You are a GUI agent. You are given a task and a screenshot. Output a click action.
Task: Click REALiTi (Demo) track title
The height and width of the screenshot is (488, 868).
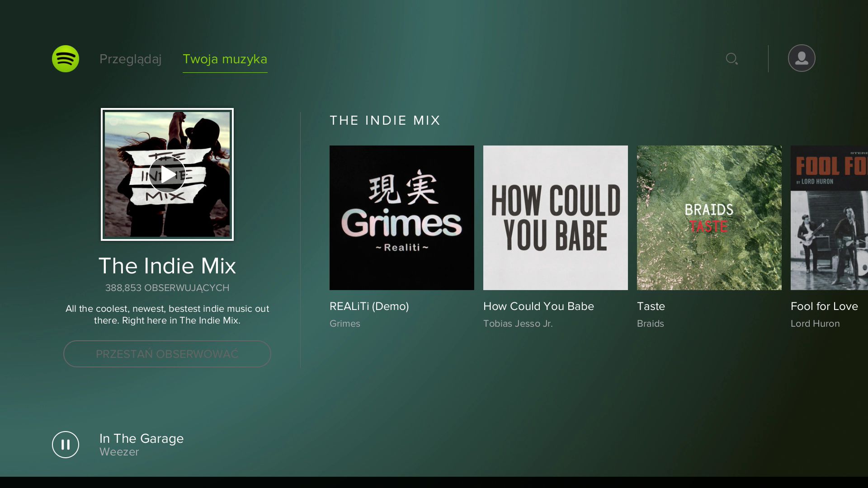point(369,306)
